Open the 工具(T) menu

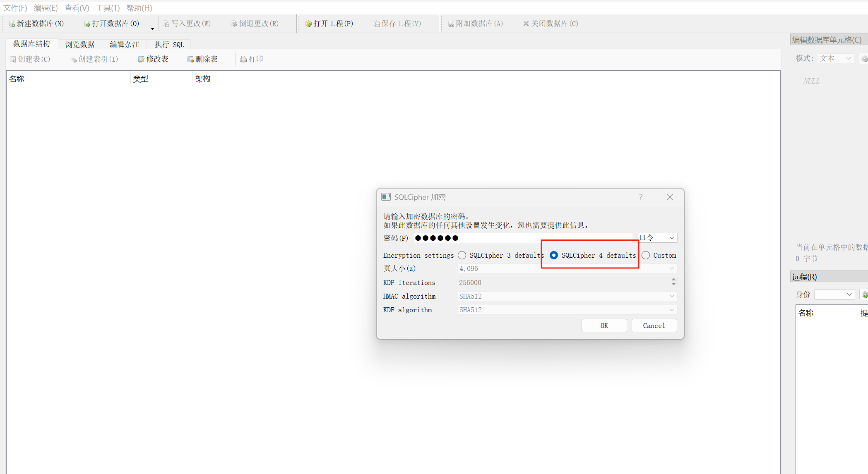coord(108,8)
